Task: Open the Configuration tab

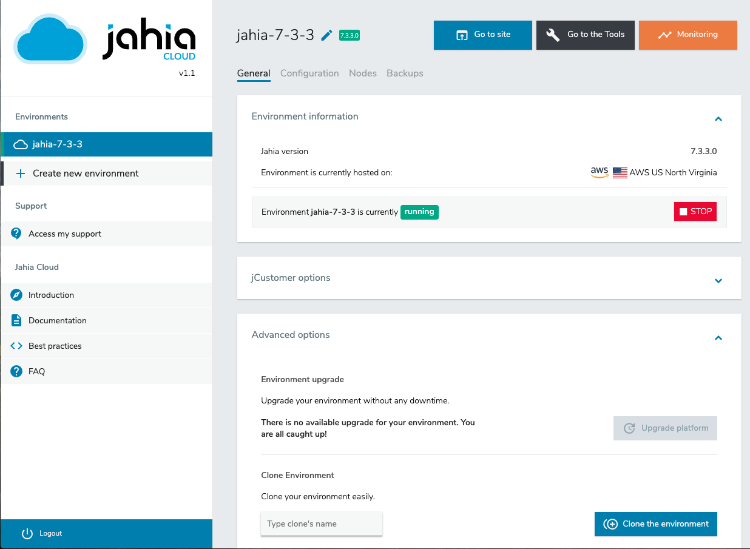Action: pos(309,73)
